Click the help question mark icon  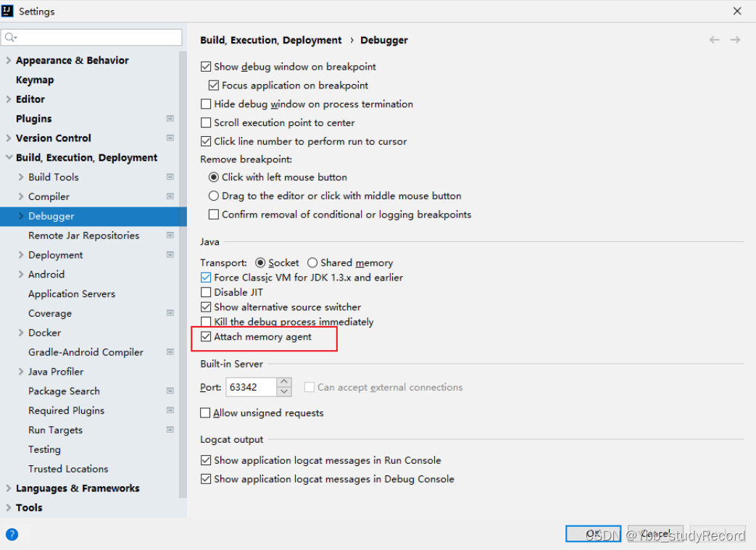point(12,534)
